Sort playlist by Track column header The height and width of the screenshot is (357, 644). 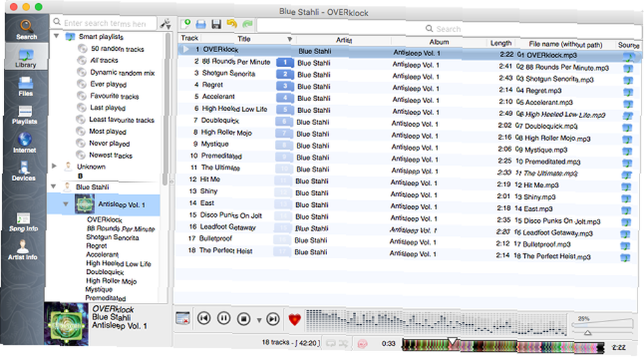pos(190,38)
